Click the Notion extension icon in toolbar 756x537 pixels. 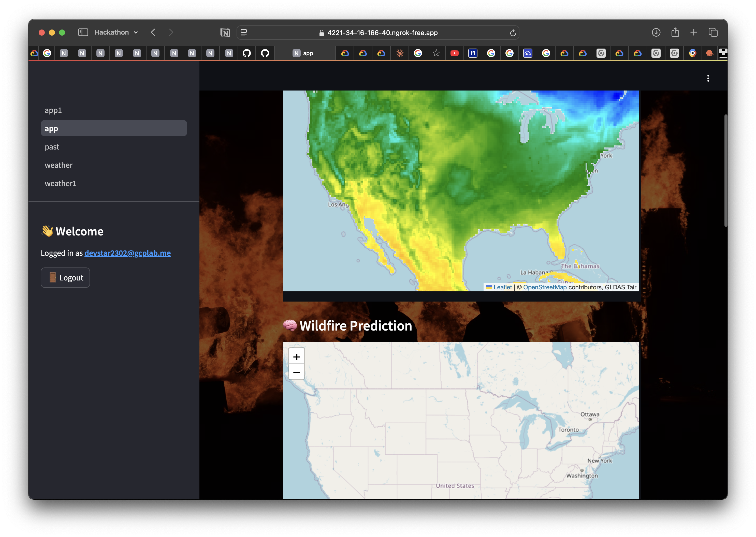click(x=225, y=32)
